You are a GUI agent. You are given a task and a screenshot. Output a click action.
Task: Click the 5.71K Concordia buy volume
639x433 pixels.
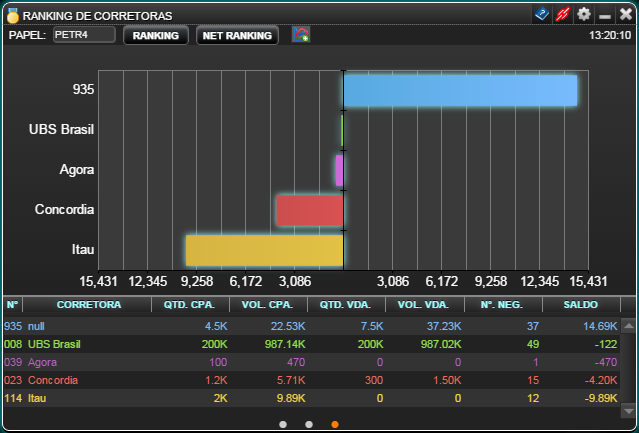pos(291,380)
